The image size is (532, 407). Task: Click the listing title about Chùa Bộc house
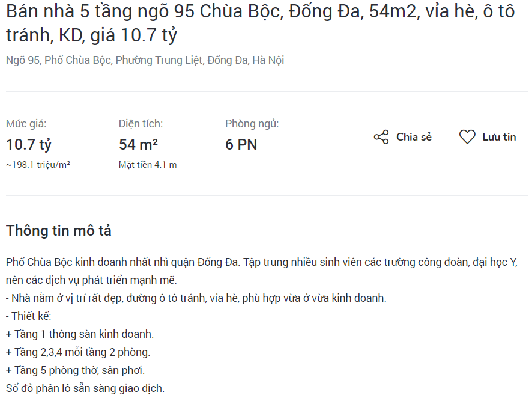point(260,23)
